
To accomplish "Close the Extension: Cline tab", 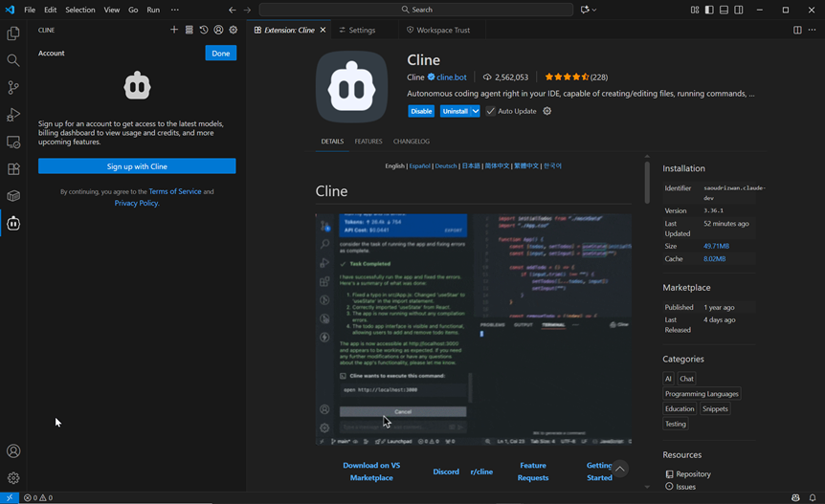I will pyautogui.click(x=323, y=30).
